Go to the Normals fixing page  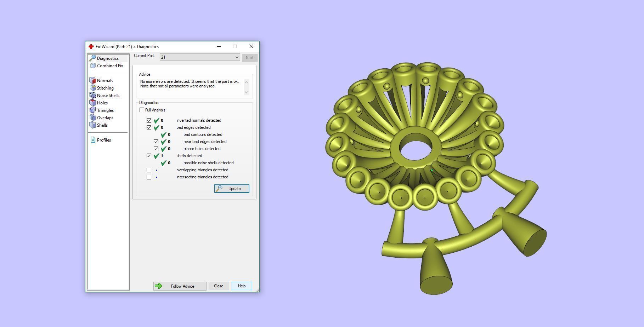[x=105, y=80]
